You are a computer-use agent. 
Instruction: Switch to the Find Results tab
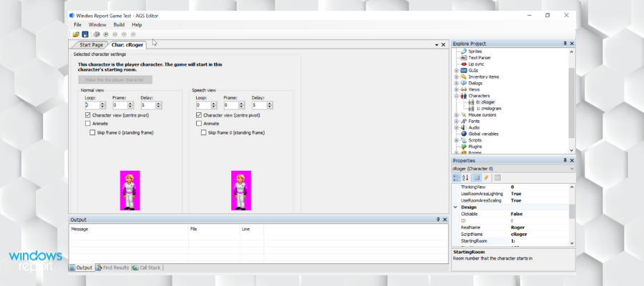113,267
